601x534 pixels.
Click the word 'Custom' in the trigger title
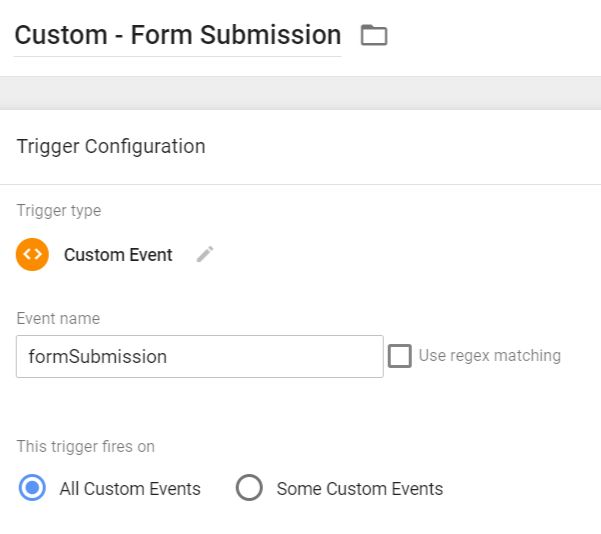tap(58, 36)
